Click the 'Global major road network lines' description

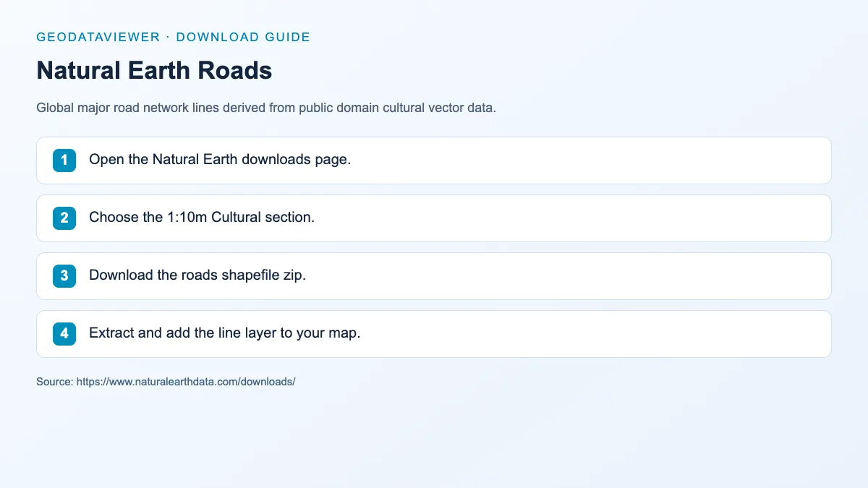tap(266, 108)
